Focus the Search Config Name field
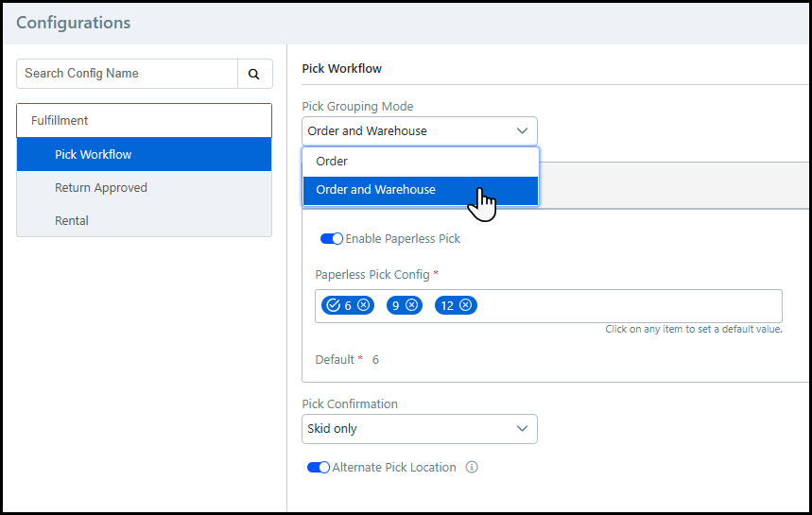 tap(128, 74)
